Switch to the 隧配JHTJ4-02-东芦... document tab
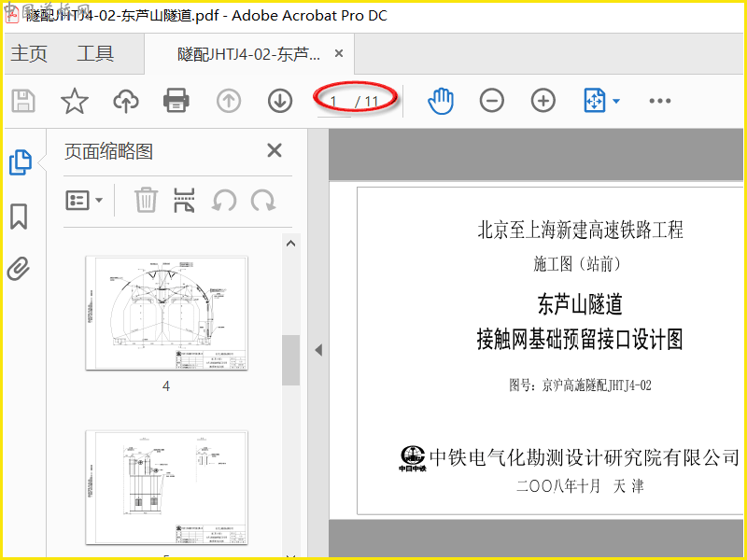Image resolution: width=747 pixels, height=560 pixels. tap(248, 54)
